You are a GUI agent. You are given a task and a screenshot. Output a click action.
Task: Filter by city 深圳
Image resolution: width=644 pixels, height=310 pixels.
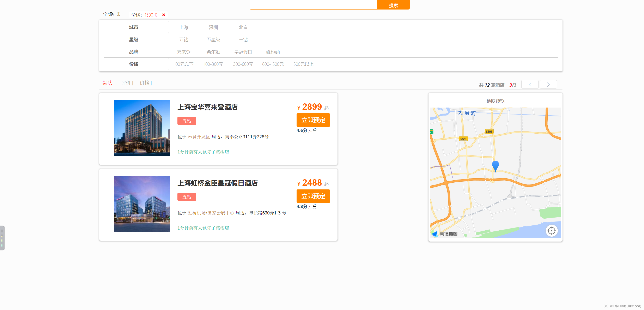(x=213, y=27)
